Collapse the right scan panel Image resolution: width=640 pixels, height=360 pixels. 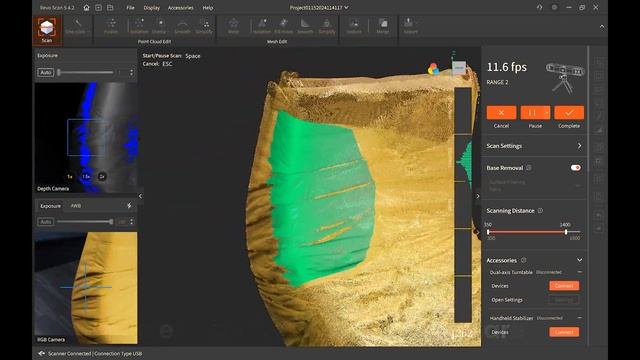[478, 196]
